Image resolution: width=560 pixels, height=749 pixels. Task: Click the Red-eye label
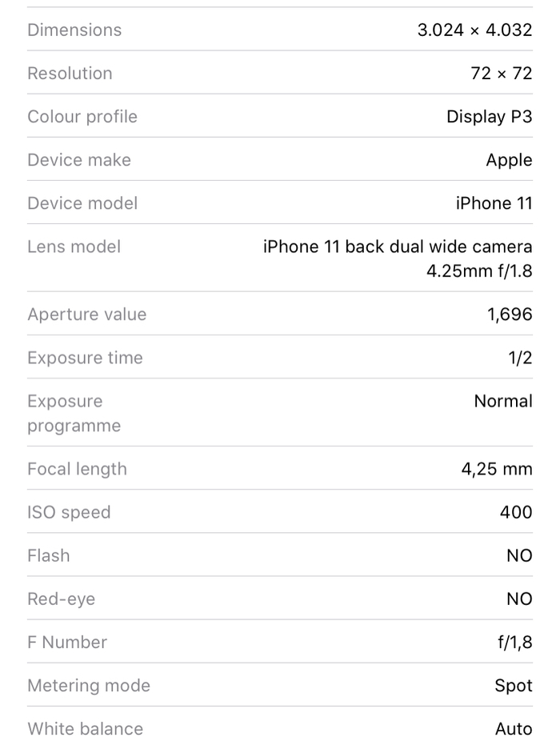[61, 599]
